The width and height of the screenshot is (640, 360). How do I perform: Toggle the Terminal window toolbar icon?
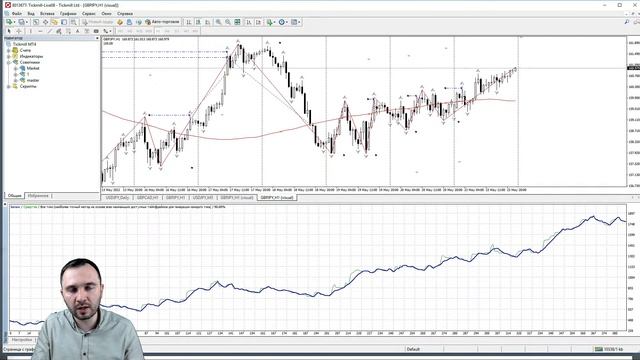point(64,22)
